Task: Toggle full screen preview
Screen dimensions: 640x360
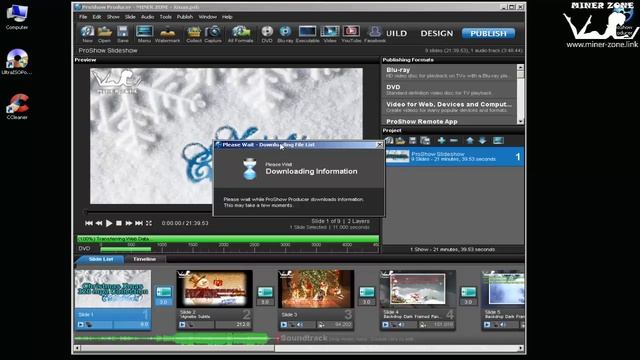Action: (x=149, y=223)
